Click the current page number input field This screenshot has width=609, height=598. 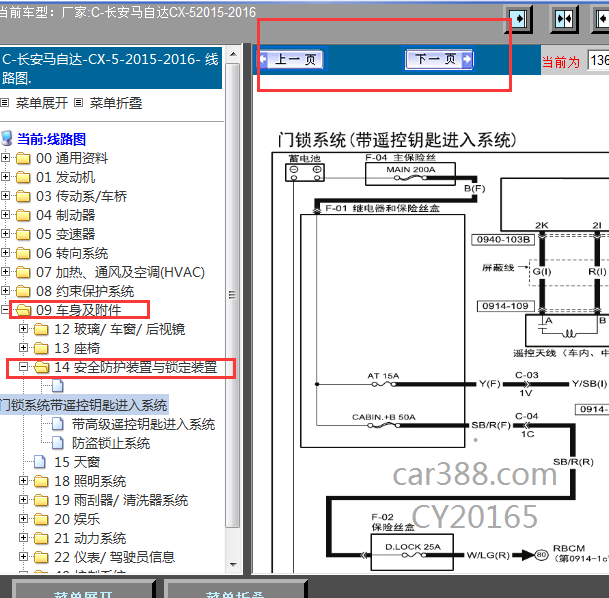[598, 60]
